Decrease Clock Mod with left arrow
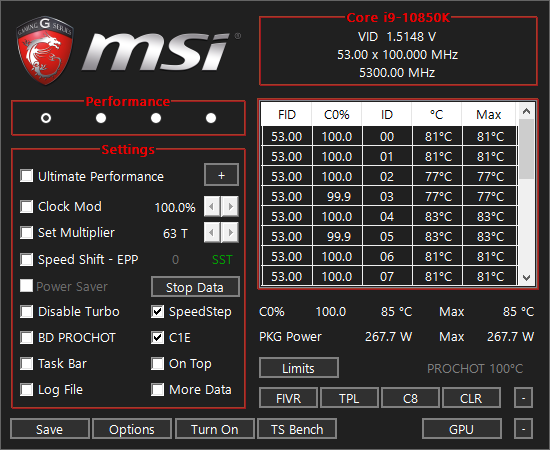This screenshot has height=450, width=550. pyautogui.click(x=212, y=206)
